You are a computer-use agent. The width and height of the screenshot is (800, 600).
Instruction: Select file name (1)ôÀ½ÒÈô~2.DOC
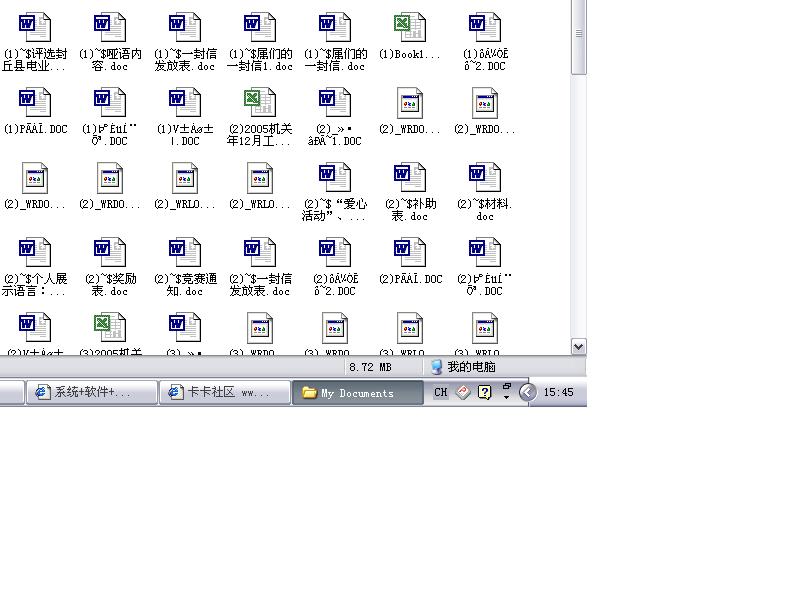pos(485,60)
